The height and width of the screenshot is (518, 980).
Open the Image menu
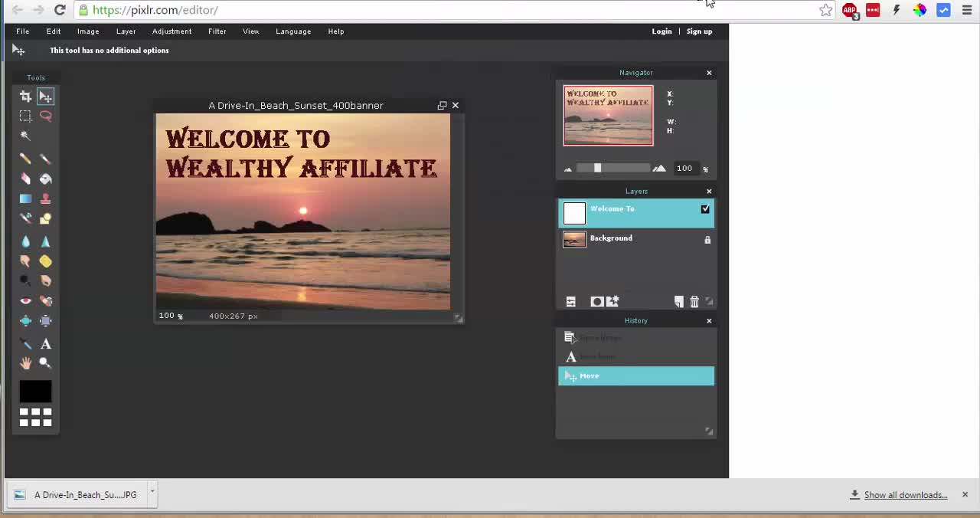pos(88,31)
